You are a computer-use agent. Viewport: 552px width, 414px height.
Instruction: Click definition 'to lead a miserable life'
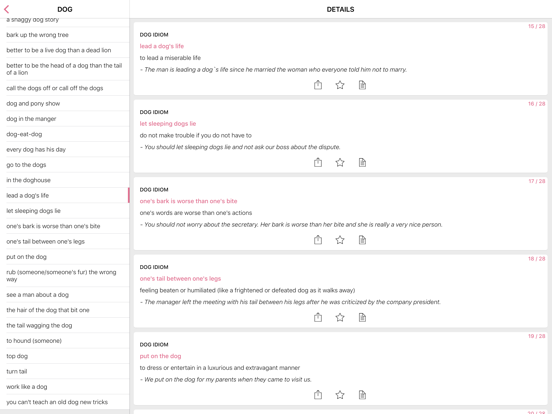click(170, 58)
